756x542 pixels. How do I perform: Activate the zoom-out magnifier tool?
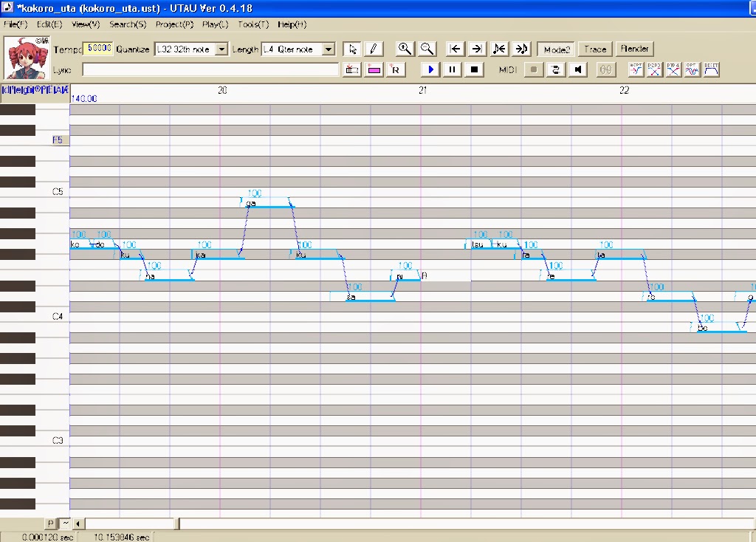(x=427, y=49)
